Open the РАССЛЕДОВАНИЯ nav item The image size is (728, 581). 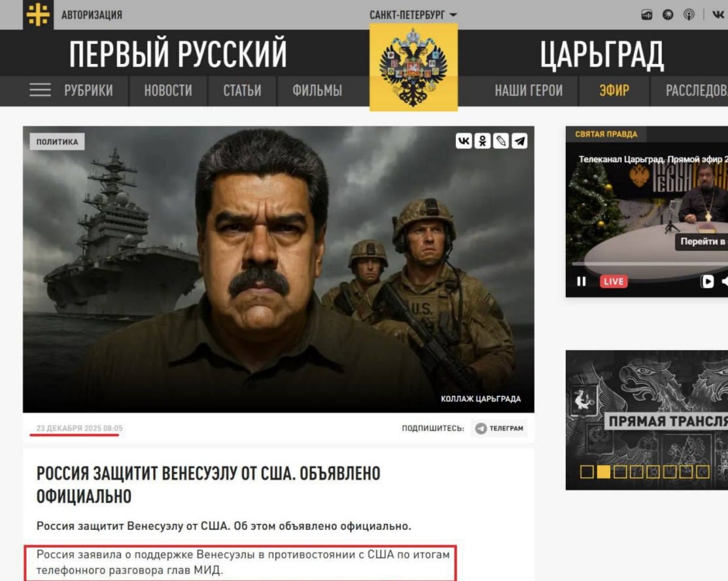697,90
